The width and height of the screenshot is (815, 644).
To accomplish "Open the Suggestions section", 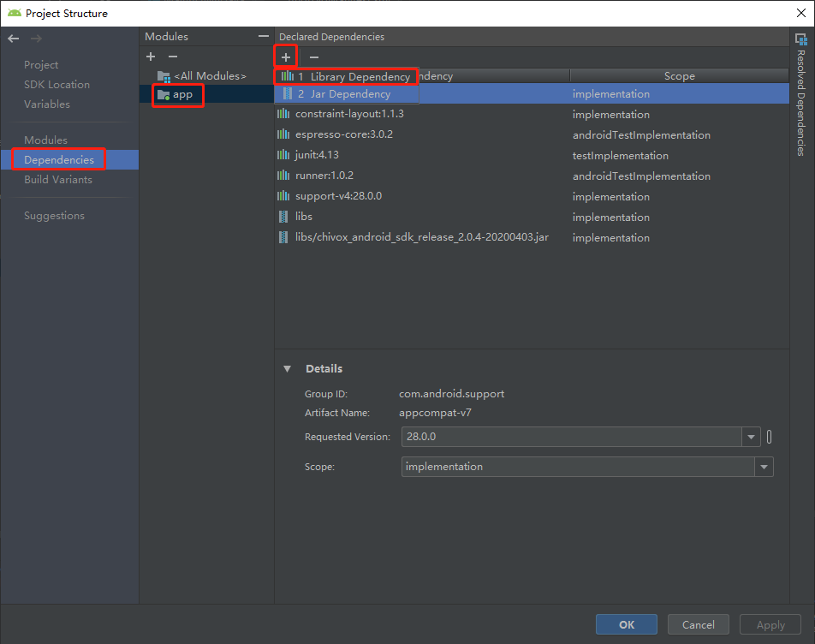I will tap(54, 216).
